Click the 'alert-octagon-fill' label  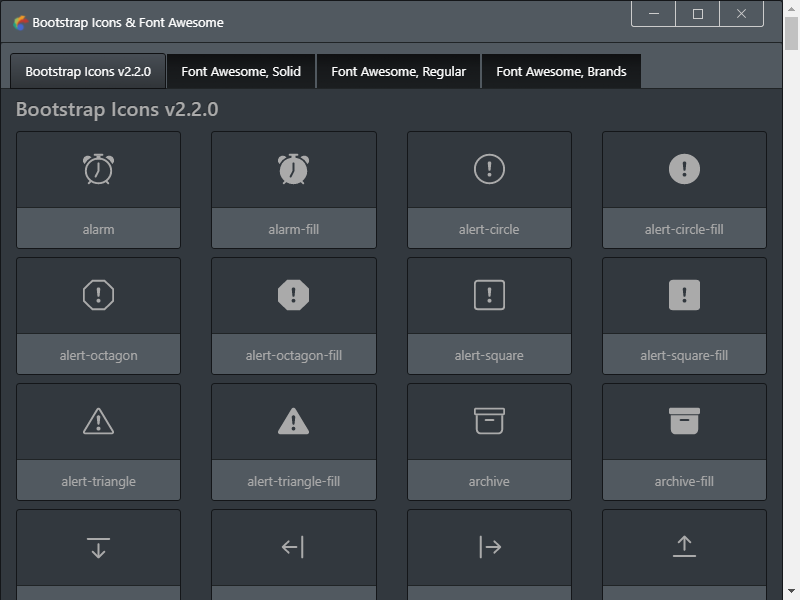point(294,356)
